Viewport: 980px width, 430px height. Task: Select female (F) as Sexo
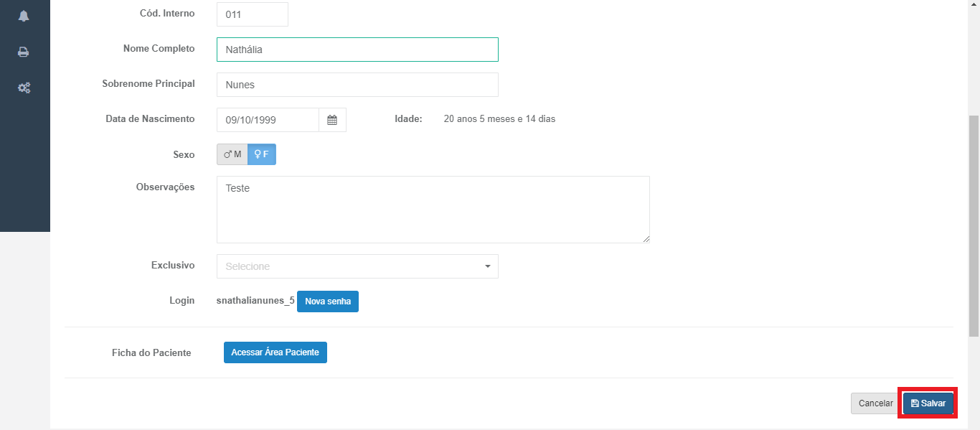pyautogui.click(x=262, y=154)
